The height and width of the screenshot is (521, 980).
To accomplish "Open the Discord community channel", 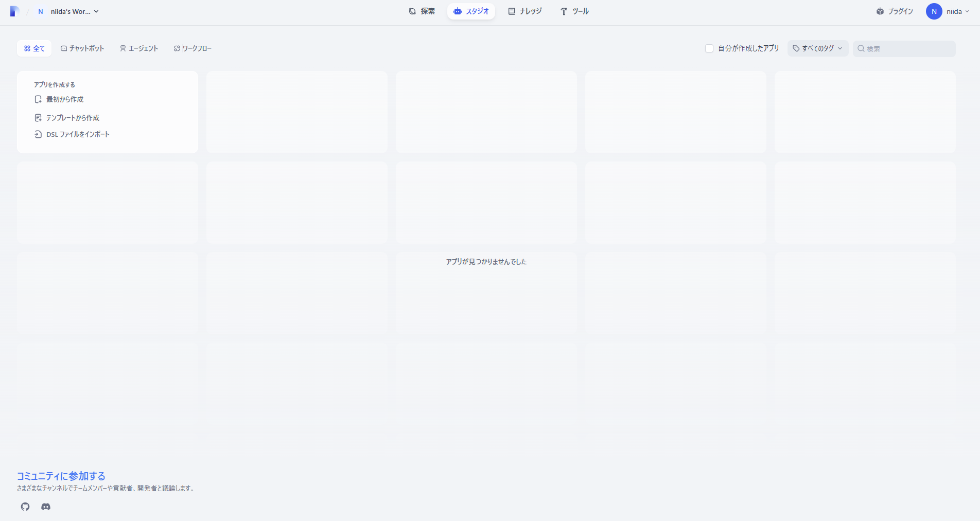I will click(46, 507).
